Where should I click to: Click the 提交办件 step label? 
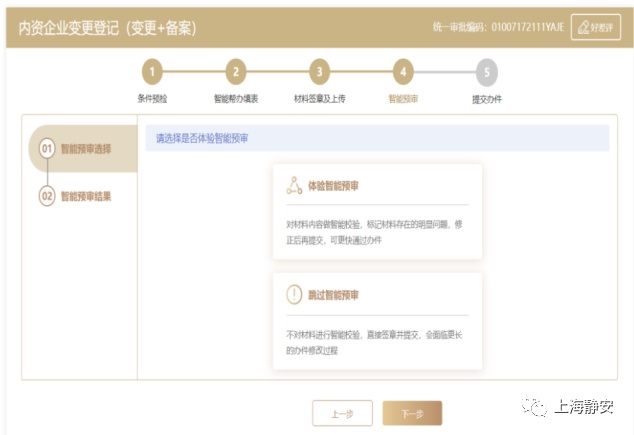tap(487, 99)
